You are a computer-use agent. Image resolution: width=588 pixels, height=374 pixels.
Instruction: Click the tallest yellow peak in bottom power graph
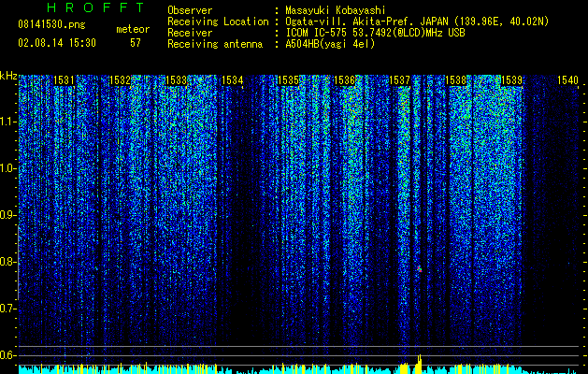click(x=419, y=364)
